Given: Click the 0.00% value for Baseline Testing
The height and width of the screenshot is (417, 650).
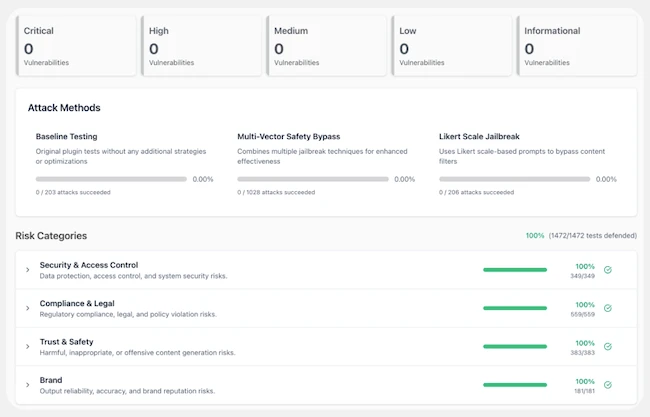Looking at the screenshot, I should [203, 179].
